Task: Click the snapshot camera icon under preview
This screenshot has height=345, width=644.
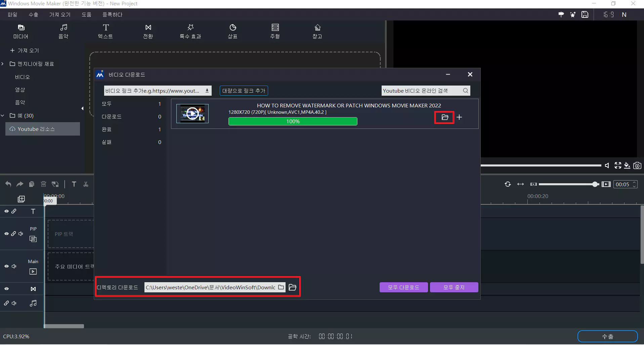Action: tap(637, 165)
